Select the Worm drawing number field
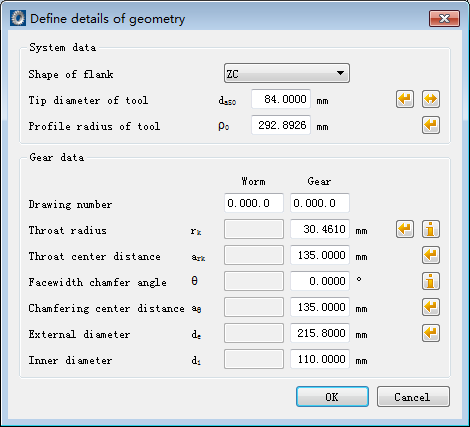Viewport: 470px width, 427px height. click(x=254, y=203)
